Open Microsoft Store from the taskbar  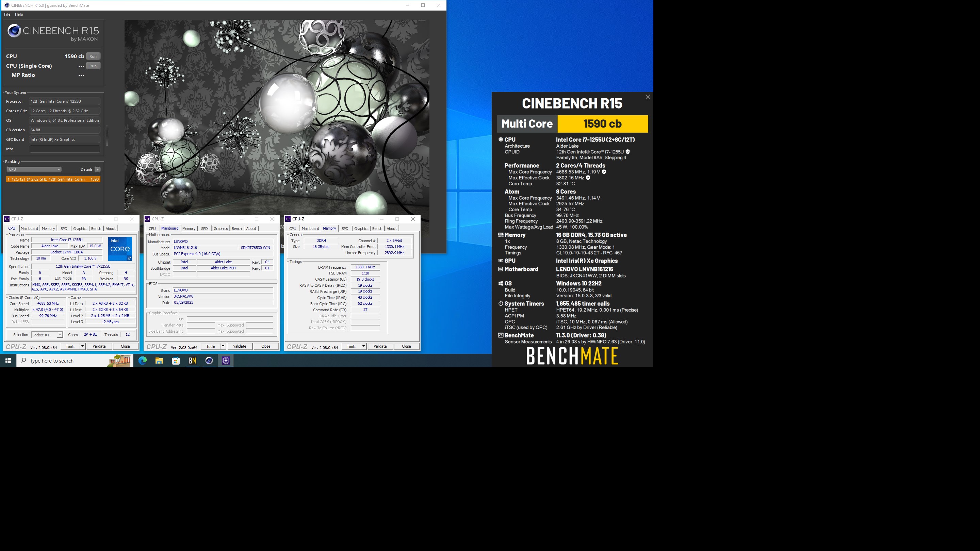tap(176, 361)
